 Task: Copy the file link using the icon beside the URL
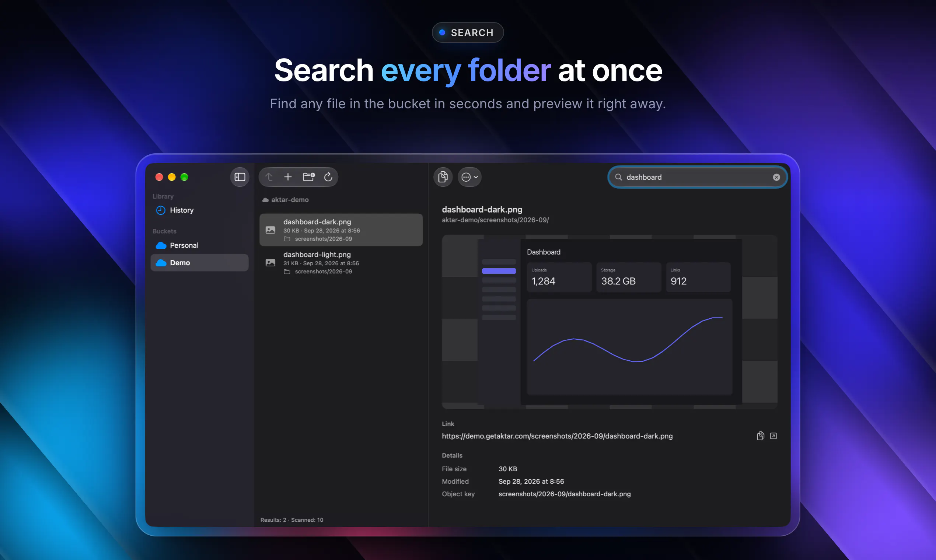(761, 436)
